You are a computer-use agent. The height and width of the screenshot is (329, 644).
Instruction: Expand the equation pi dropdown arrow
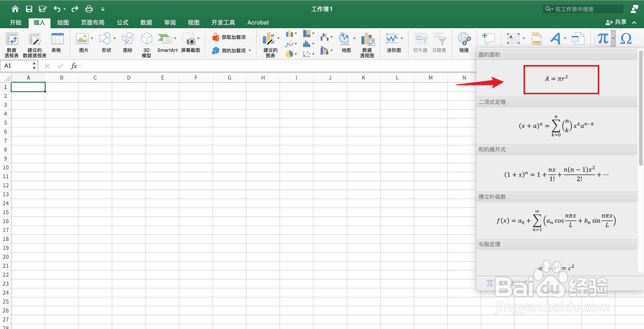tap(613, 38)
